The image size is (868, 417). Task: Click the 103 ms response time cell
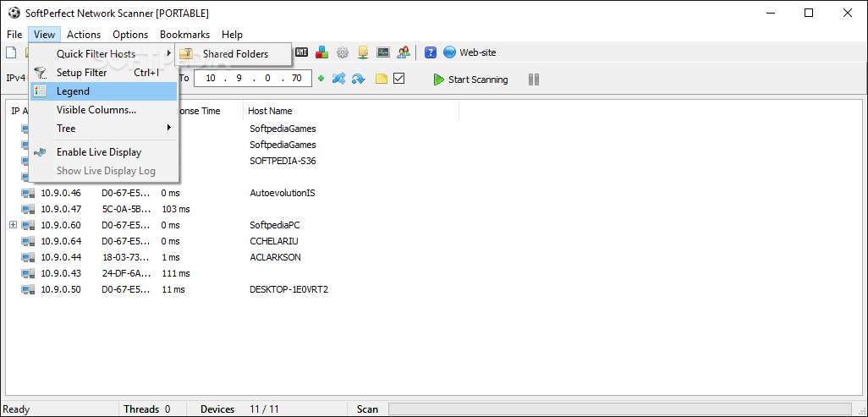point(175,209)
